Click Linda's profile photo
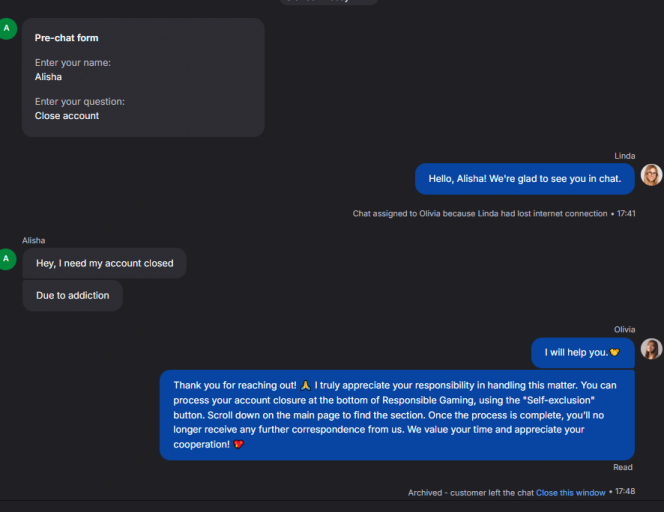The width and height of the screenshot is (664, 512). point(651,175)
